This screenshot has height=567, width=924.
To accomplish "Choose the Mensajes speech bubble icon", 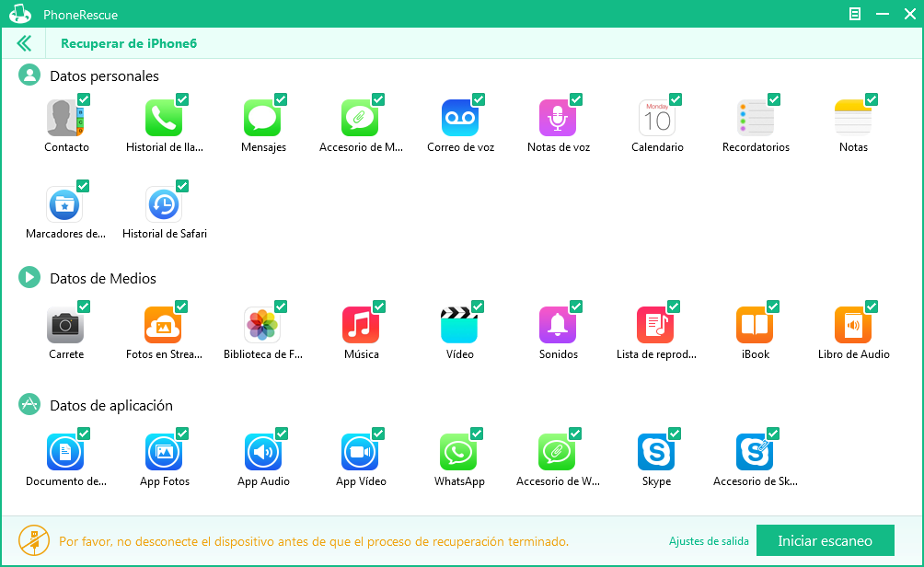I will click(262, 118).
